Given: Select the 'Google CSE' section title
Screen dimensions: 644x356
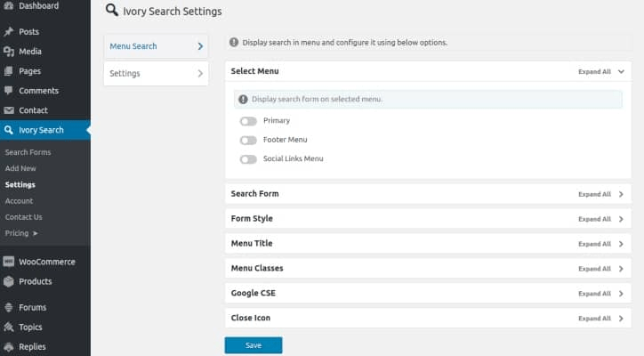Looking at the screenshot, I should point(253,293).
